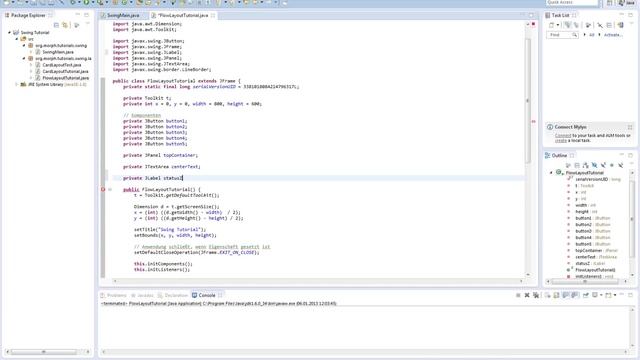Collapse the Swing Tutorial project node
640x360 pixels.
[9, 32]
